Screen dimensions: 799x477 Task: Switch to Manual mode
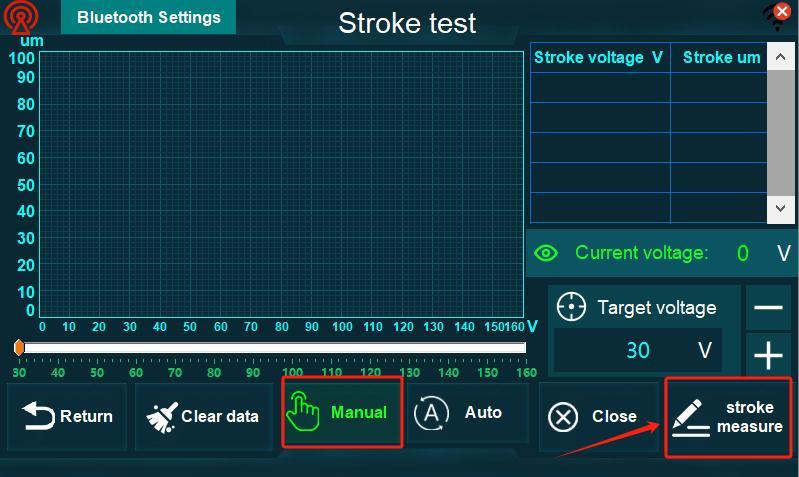coord(342,412)
